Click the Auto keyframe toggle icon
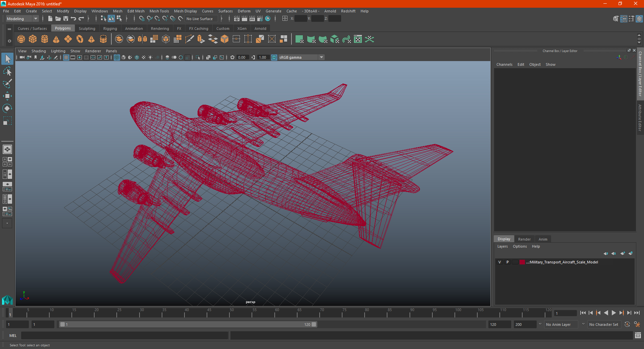644x349 pixels. pos(627,325)
